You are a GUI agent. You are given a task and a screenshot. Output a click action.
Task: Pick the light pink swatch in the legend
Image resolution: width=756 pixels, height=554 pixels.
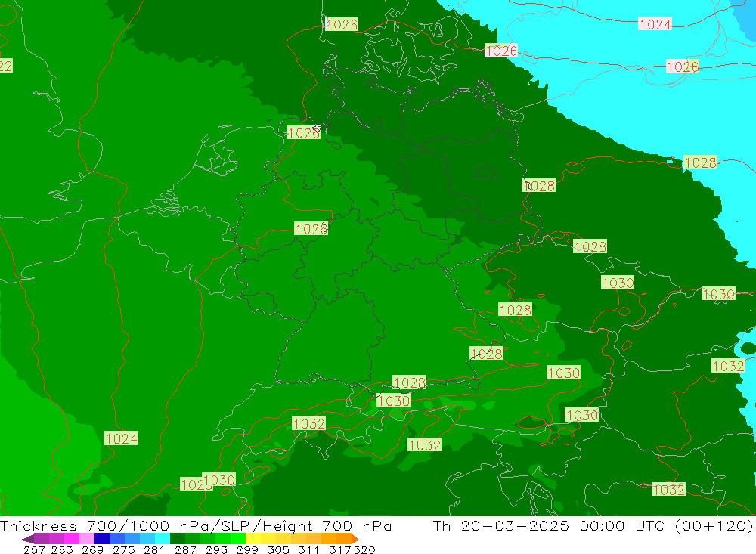tap(87, 539)
